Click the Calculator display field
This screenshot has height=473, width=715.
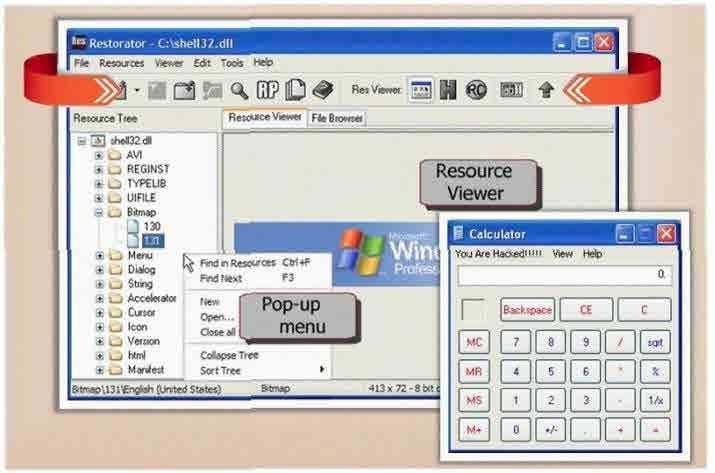click(565, 275)
